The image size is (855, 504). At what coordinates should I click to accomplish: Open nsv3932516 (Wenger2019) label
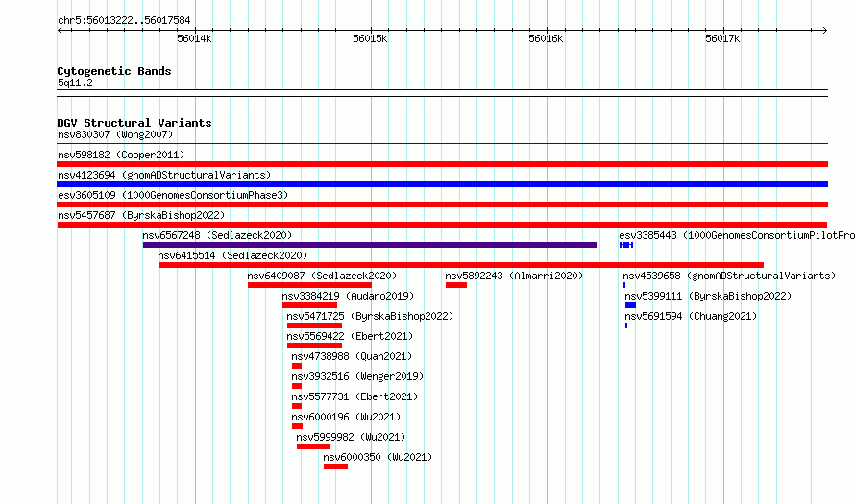click(357, 376)
